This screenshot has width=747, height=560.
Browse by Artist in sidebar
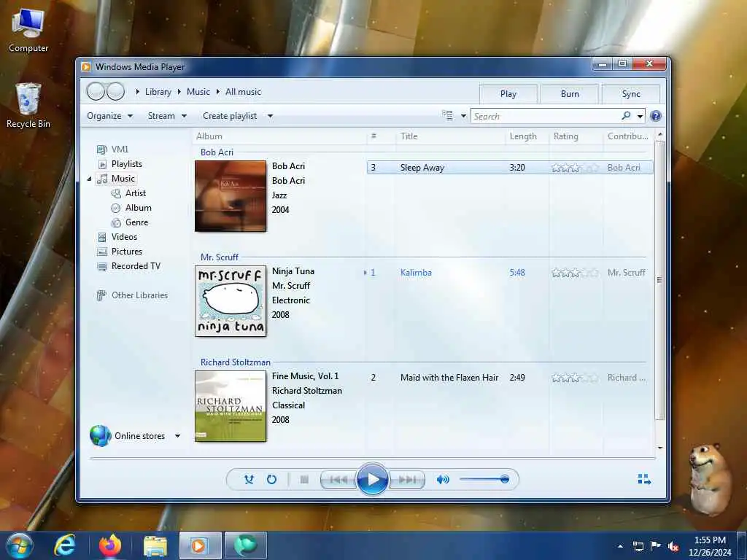point(135,192)
